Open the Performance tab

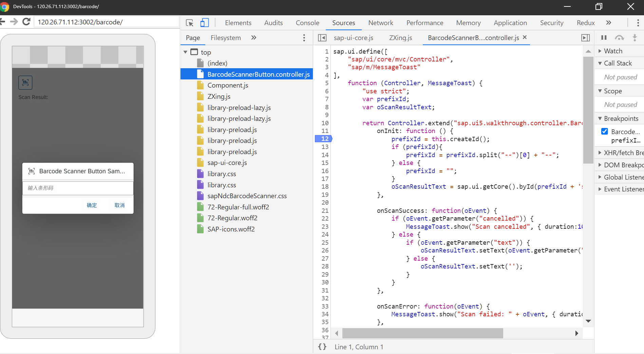425,23
